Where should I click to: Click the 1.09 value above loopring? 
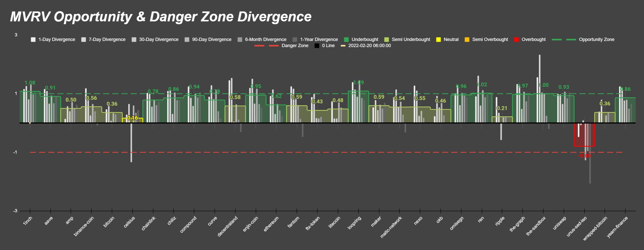click(358, 82)
